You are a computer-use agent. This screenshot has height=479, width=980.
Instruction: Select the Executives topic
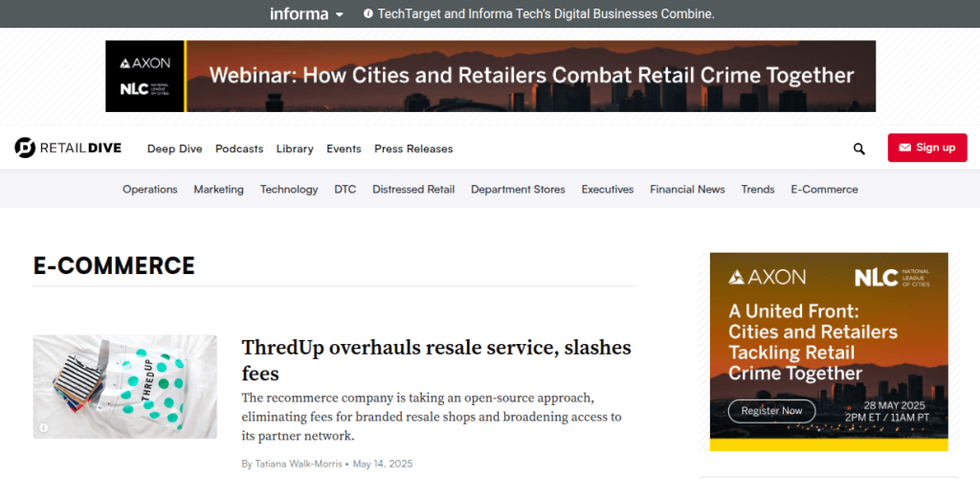pos(608,189)
